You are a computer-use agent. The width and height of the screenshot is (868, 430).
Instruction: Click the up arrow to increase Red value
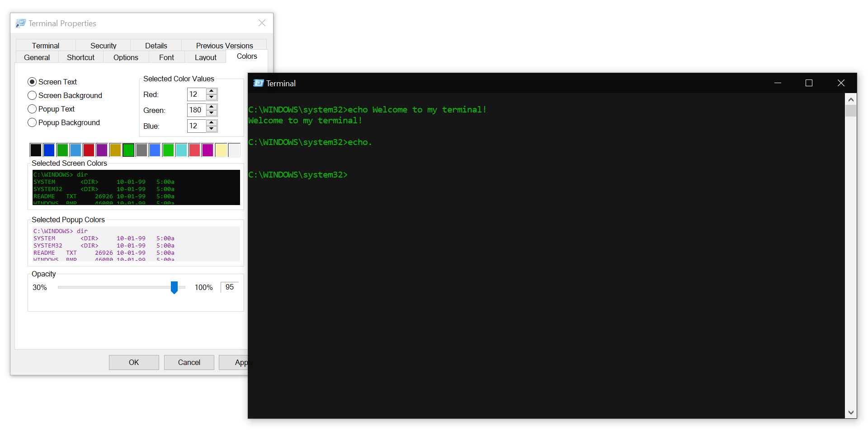pyautogui.click(x=211, y=91)
